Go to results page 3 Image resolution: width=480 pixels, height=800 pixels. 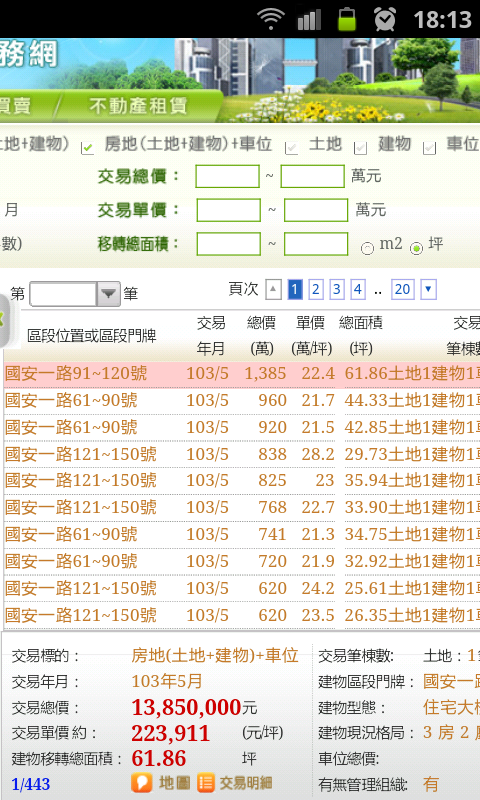[337, 290]
